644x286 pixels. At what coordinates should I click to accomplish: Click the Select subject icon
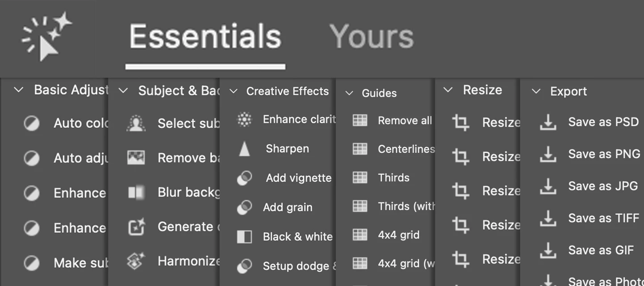point(136,124)
